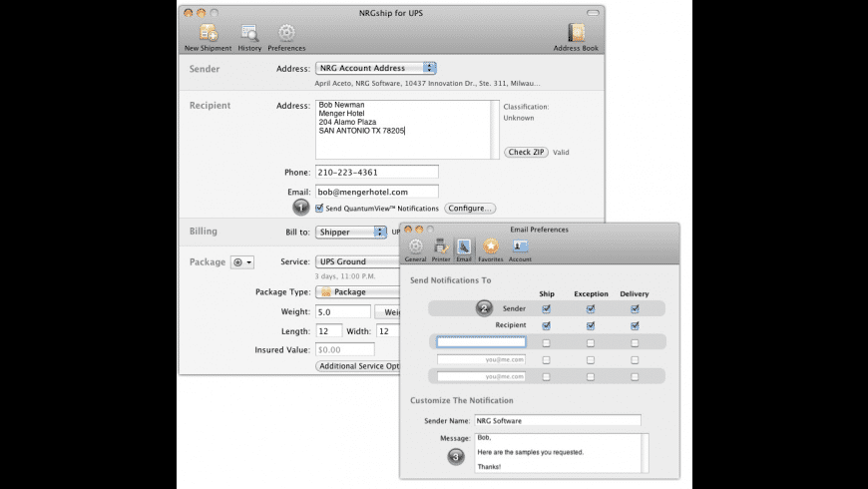Switch to Printer preferences icon
The height and width of the screenshot is (489, 868).
pyautogui.click(x=439, y=246)
